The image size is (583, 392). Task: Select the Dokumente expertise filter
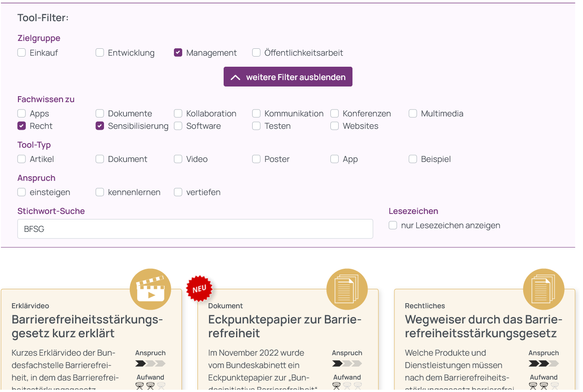coord(100,113)
